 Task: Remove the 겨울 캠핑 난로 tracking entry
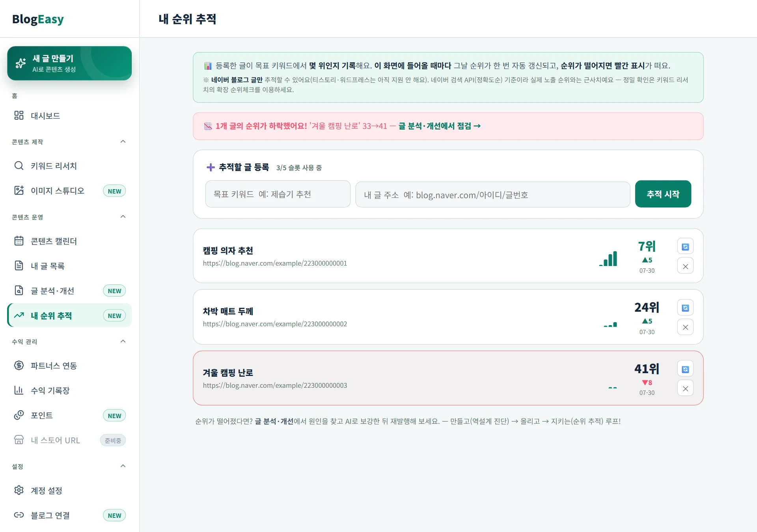pyautogui.click(x=685, y=389)
